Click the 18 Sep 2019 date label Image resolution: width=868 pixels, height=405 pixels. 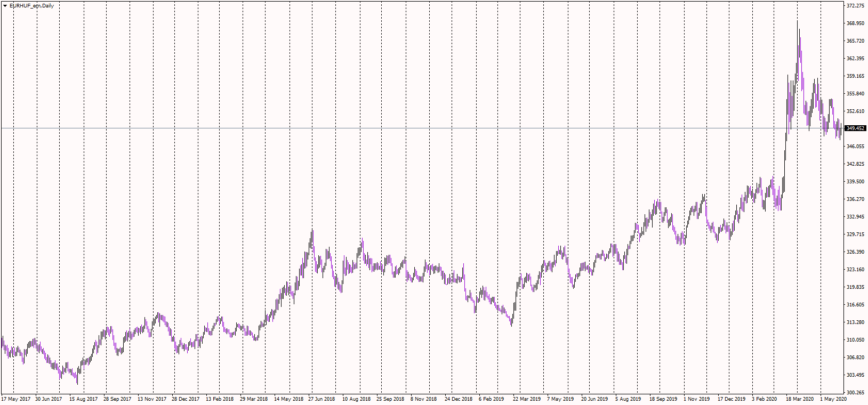point(663,399)
